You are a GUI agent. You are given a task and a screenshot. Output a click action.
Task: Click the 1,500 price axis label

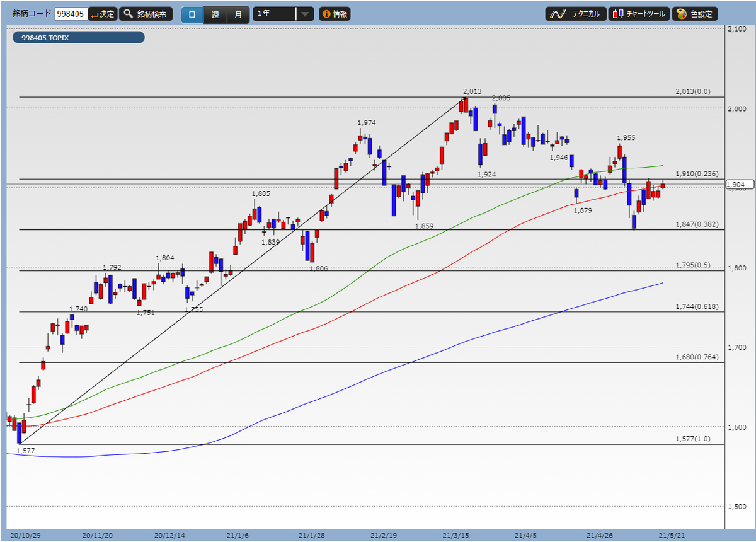click(736, 506)
